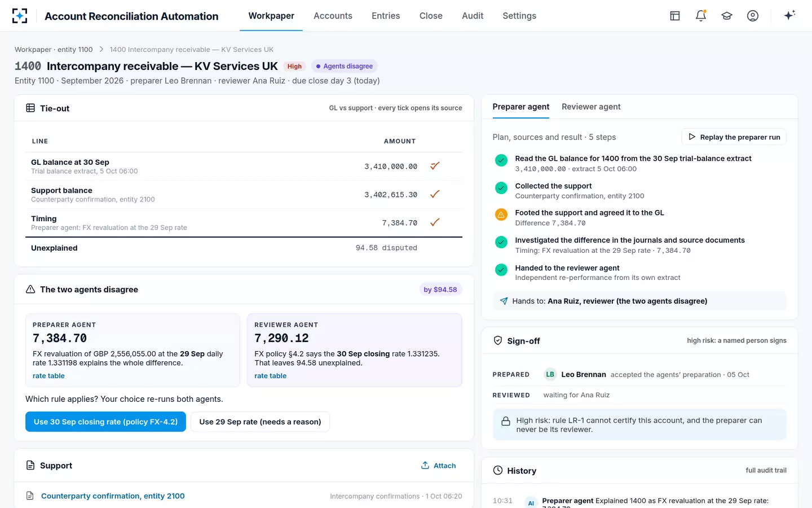This screenshot has height=508, width=812.
Task: Launch the sparkle AI assistant icon
Action: [789, 15]
